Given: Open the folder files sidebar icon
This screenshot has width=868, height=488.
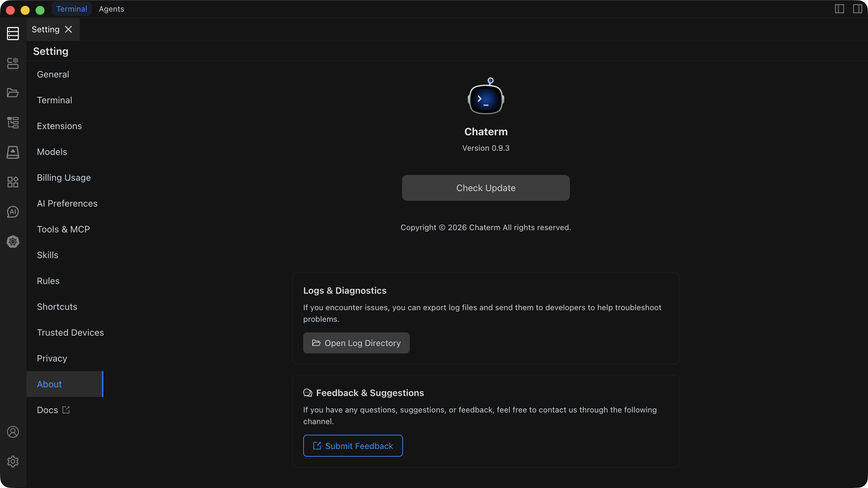Looking at the screenshot, I should coord(13,93).
